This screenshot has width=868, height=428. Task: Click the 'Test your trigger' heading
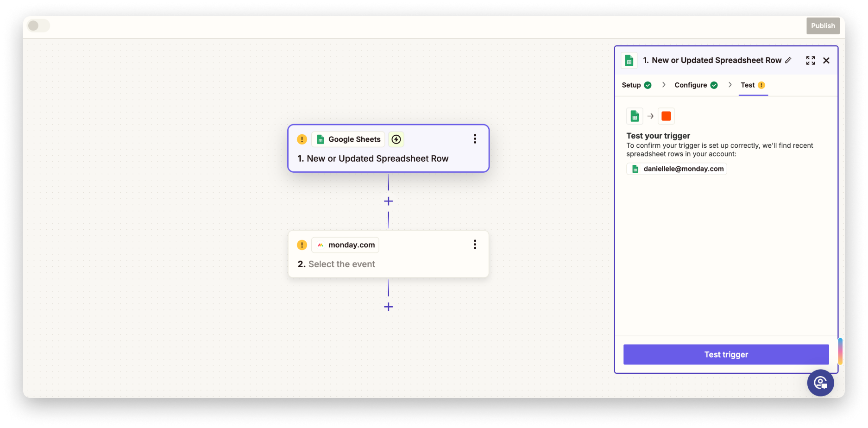(x=658, y=136)
